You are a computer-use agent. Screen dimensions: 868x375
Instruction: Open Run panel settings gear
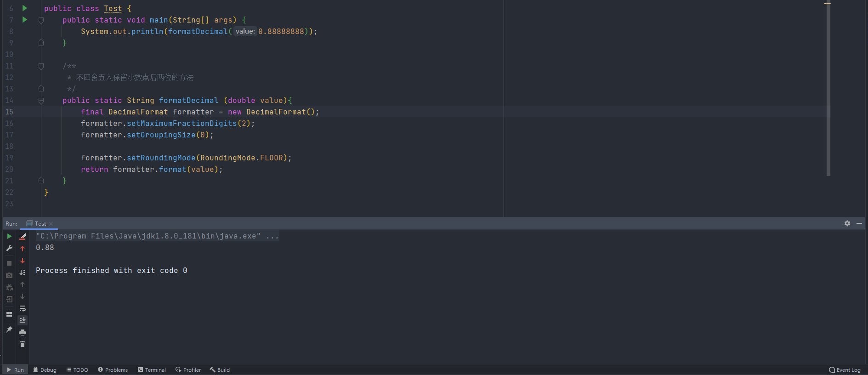pos(847,223)
